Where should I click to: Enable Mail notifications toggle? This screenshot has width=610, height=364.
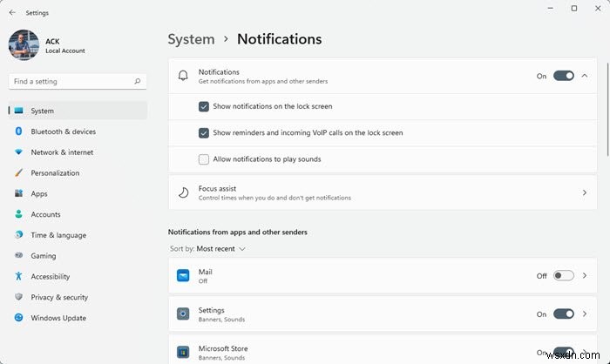(x=563, y=276)
